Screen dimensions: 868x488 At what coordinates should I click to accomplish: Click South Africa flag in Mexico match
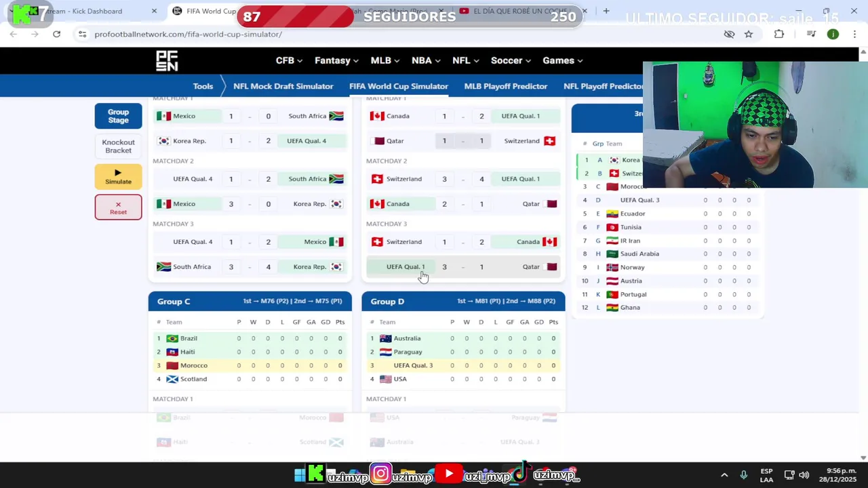pyautogui.click(x=336, y=116)
